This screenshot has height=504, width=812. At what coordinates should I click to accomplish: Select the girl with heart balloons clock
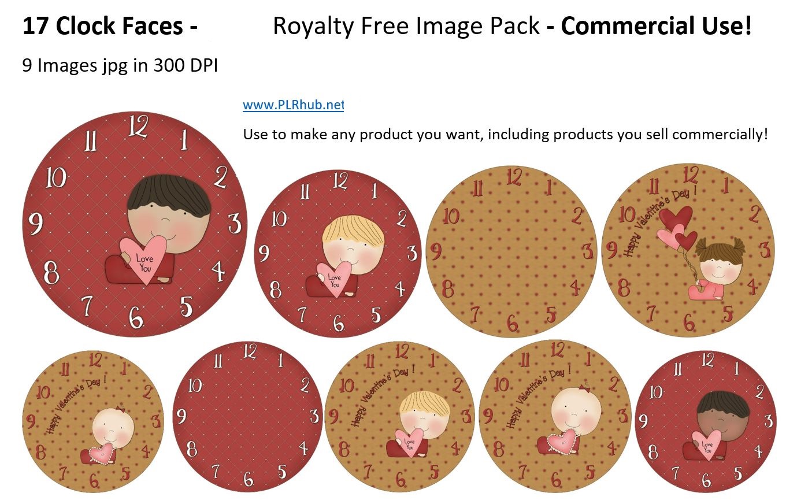pyautogui.click(x=688, y=250)
